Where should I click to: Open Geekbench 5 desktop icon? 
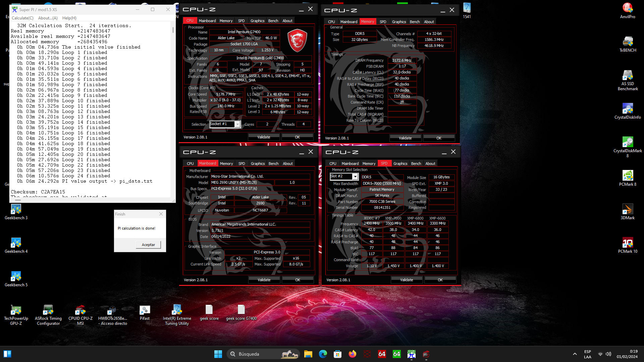tap(16, 279)
